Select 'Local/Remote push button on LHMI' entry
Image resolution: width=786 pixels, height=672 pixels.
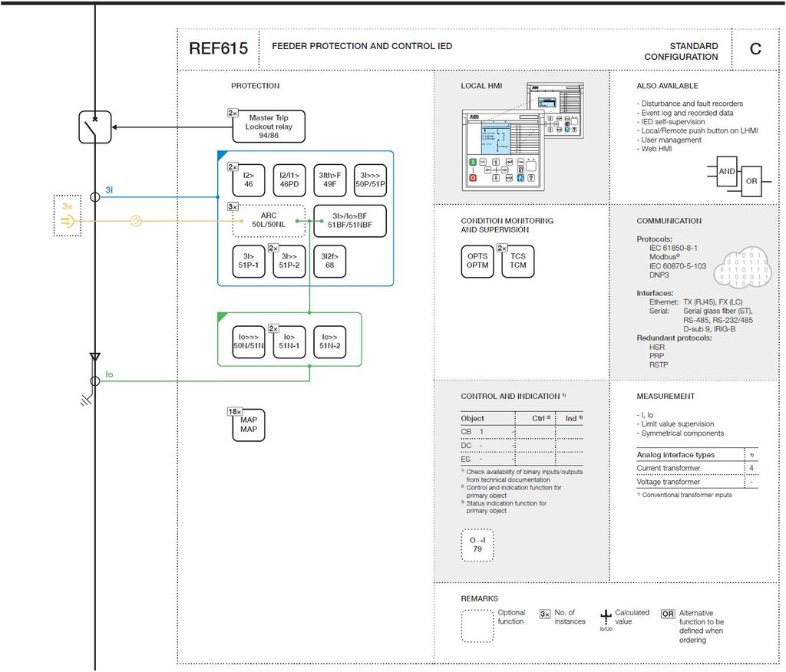[x=697, y=130]
